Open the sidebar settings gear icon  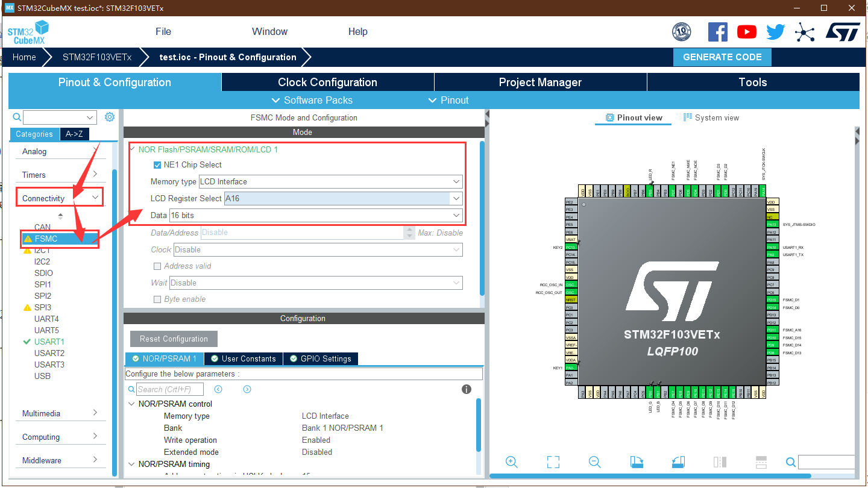click(x=109, y=117)
